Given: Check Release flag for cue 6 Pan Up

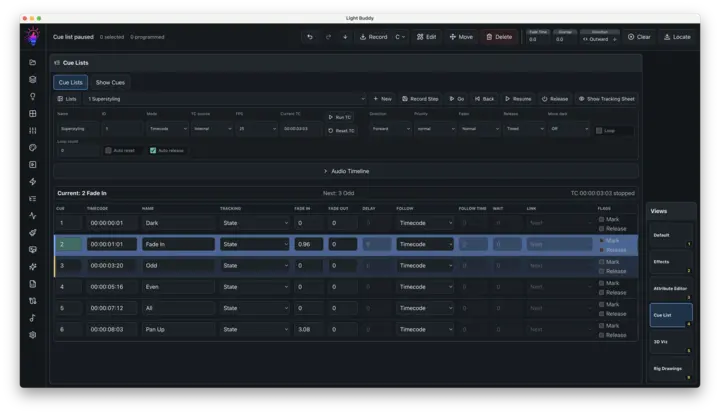Looking at the screenshot, I should tap(602, 335).
